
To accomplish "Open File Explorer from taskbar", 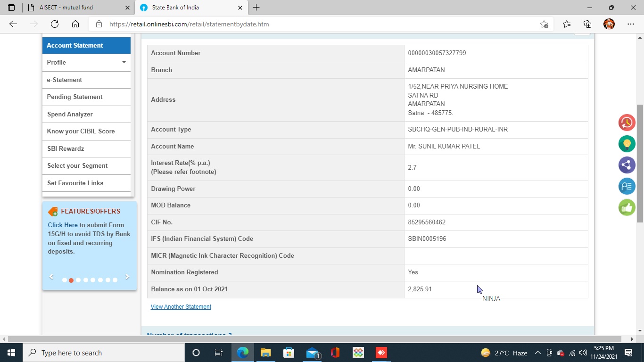I will pyautogui.click(x=266, y=353).
